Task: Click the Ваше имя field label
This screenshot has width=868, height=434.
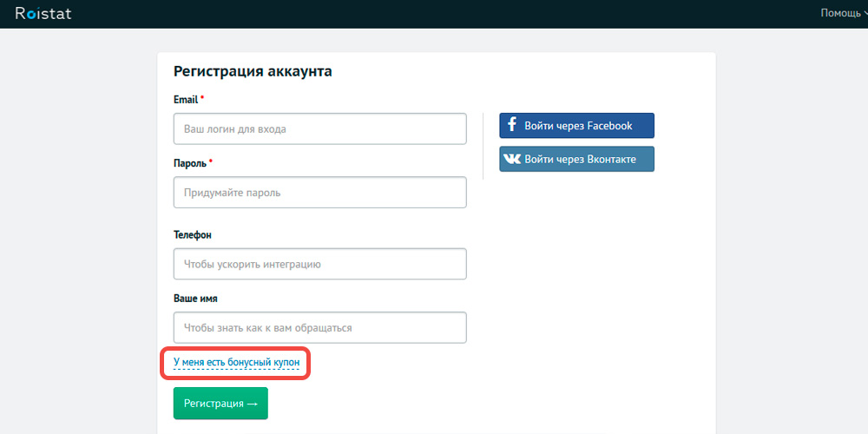Action: (195, 299)
